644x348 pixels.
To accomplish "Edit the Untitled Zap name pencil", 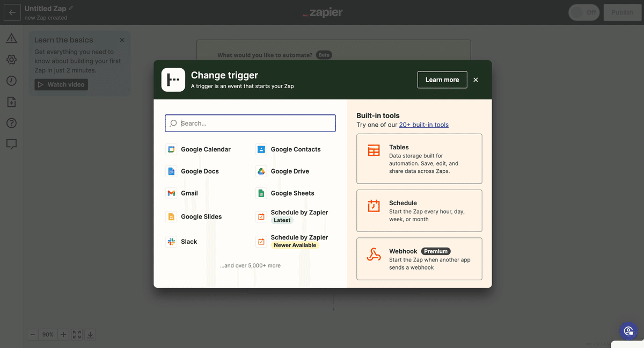I will pyautogui.click(x=71, y=8).
